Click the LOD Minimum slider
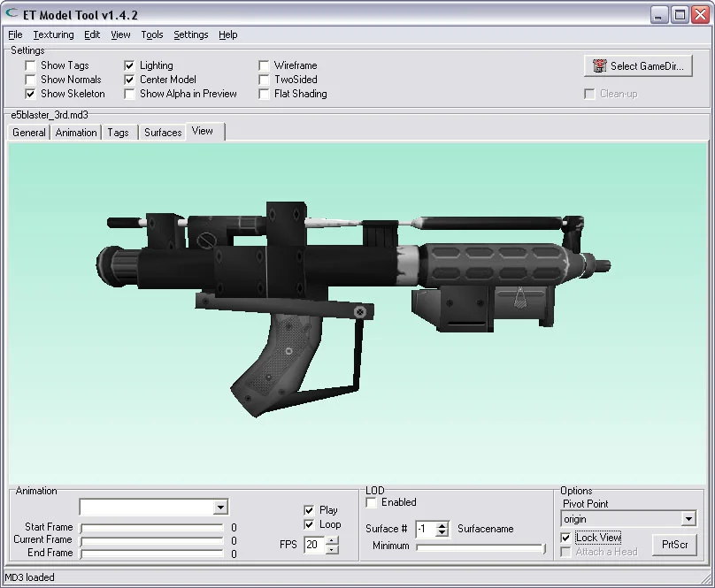The image size is (715, 588). pos(481,548)
